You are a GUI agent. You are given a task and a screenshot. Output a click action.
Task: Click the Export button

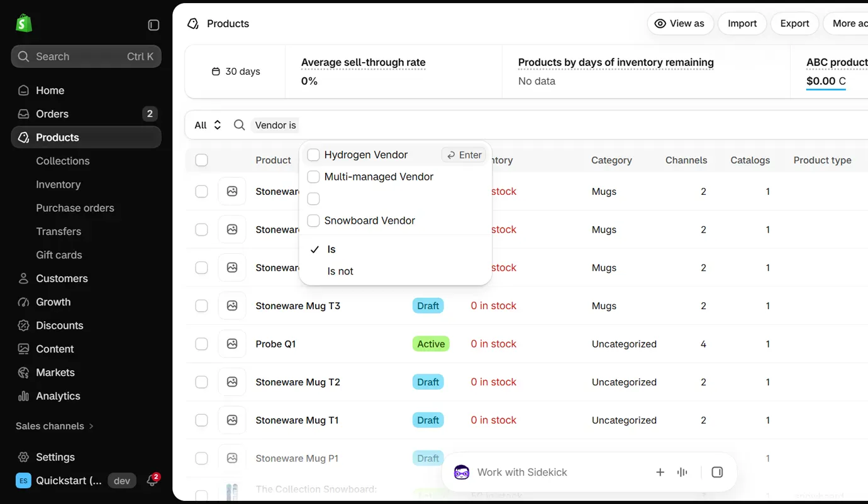pyautogui.click(x=795, y=24)
